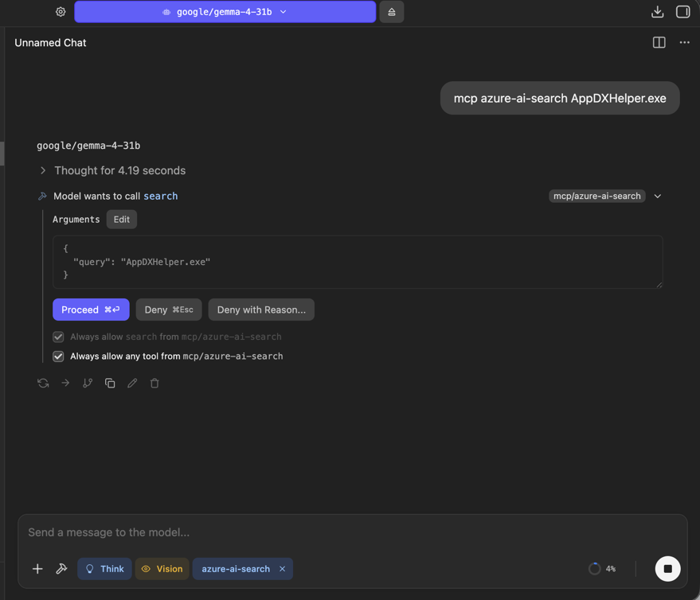Toggle the Vision chip
This screenshot has height=600, width=700.
(x=162, y=569)
